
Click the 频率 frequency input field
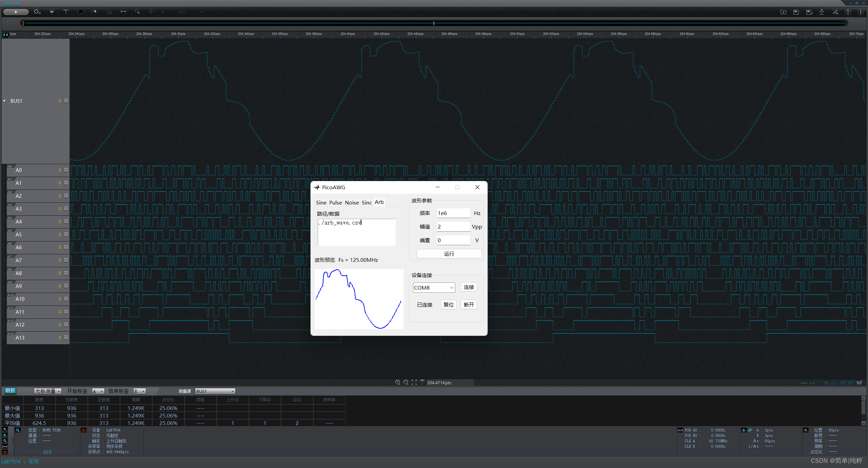[x=453, y=213]
